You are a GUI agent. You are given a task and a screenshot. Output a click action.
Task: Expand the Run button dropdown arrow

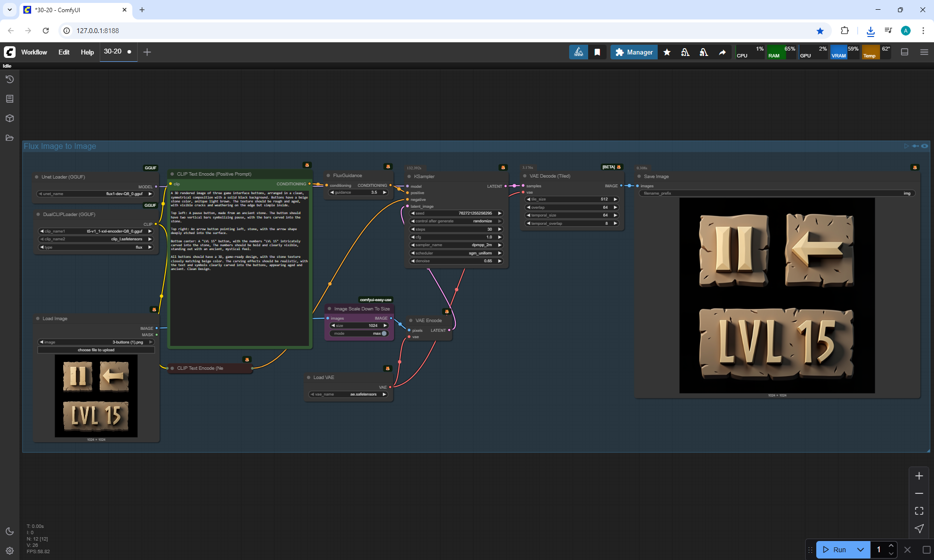point(861,550)
